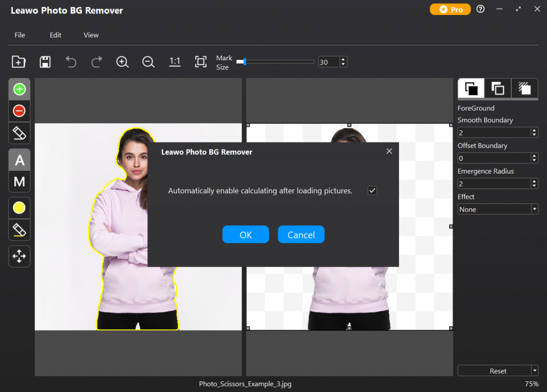
Task: Save the image using the disk icon
Action: tap(45, 61)
